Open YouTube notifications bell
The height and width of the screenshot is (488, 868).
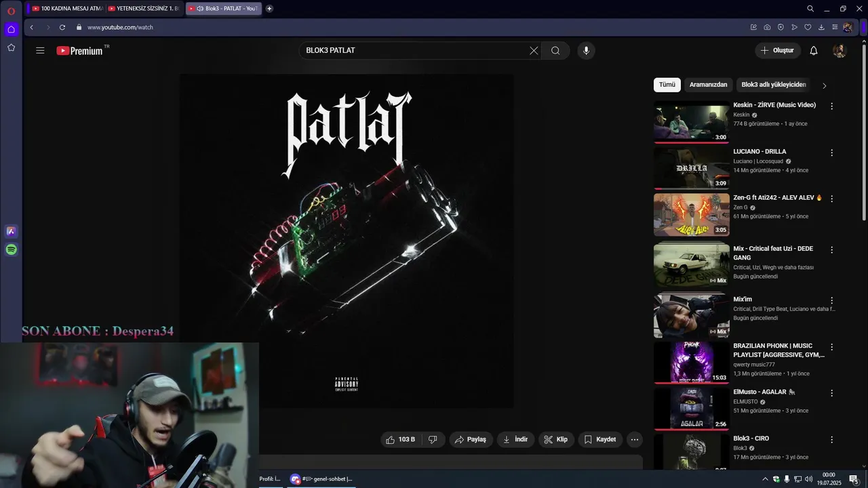point(814,50)
